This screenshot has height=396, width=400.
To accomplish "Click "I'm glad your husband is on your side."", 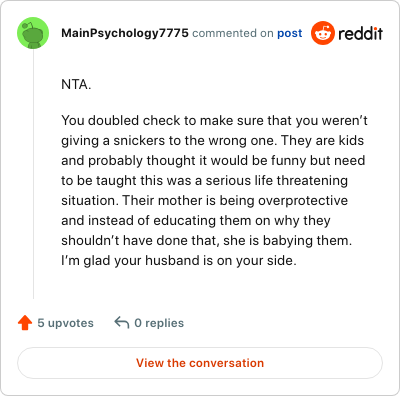I will 179,261.
